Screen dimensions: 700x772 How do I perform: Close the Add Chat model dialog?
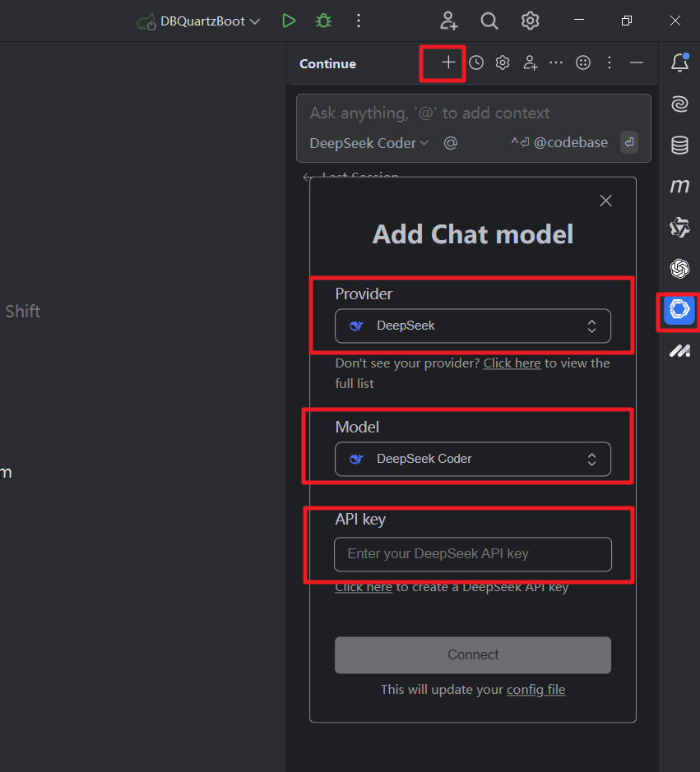(606, 201)
